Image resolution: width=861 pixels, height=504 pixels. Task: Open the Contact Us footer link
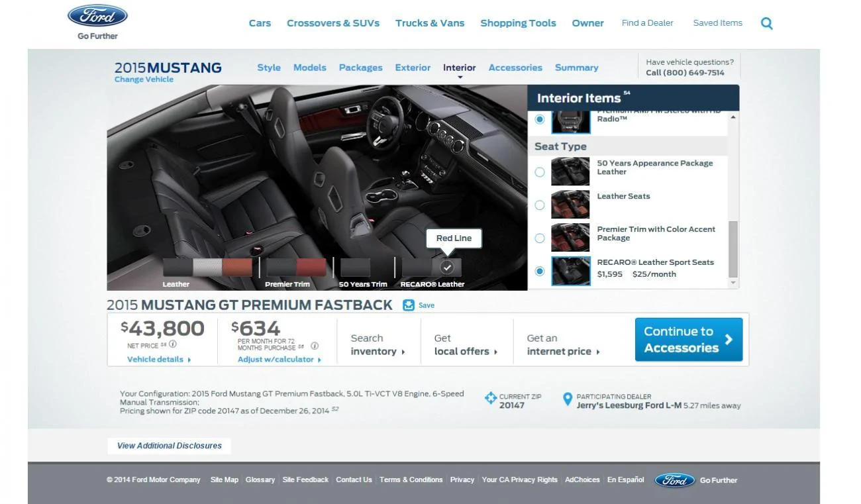[x=354, y=480]
